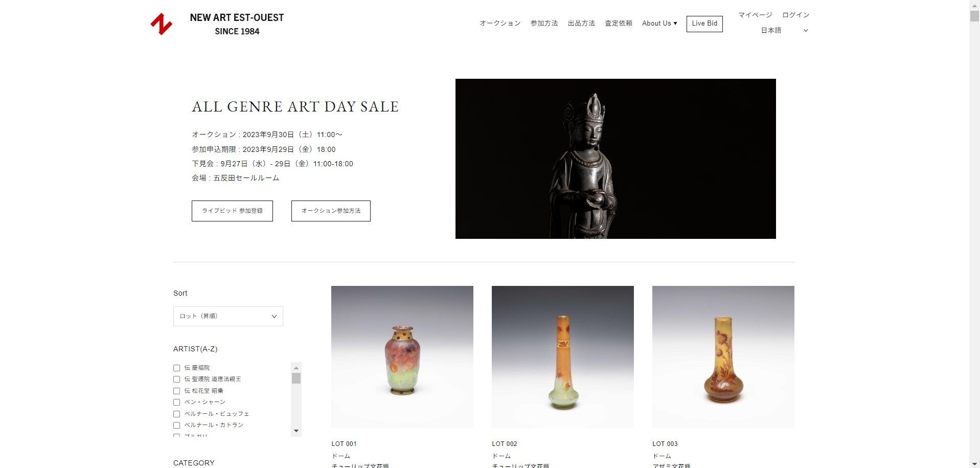Open the ログイン link
The height and width of the screenshot is (468, 980).
coord(795,15)
